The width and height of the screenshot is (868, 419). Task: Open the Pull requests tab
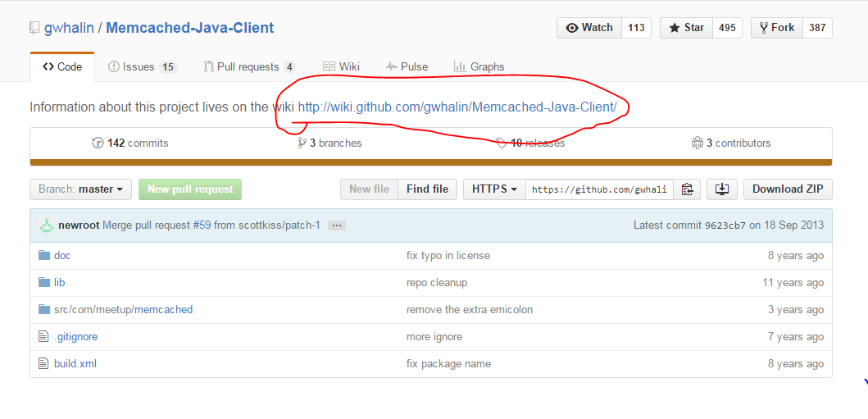click(249, 67)
